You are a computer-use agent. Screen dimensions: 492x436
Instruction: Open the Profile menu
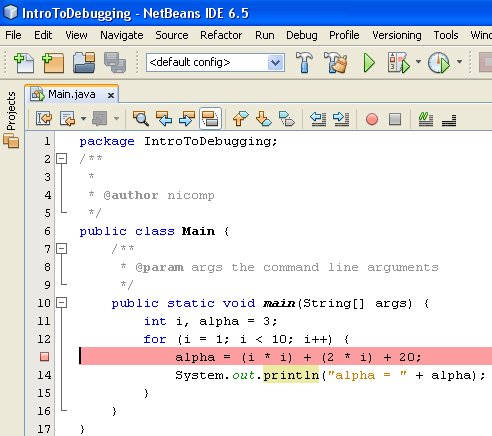pyautogui.click(x=344, y=35)
